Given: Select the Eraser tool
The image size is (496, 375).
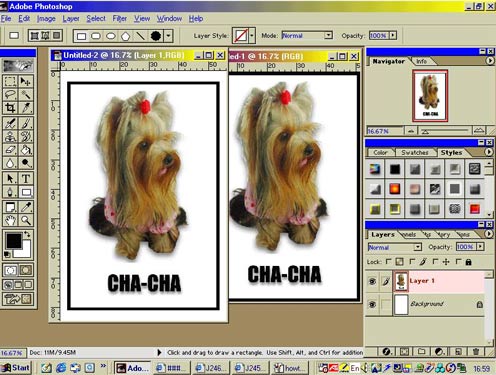Looking at the screenshot, I should (x=10, y=150).
